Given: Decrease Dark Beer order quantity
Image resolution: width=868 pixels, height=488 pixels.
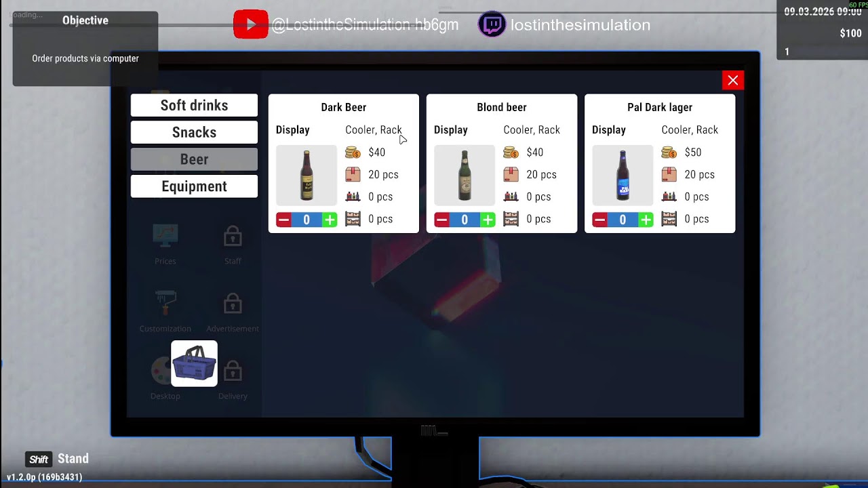Looking at the screenshot, I should [284, 220].
